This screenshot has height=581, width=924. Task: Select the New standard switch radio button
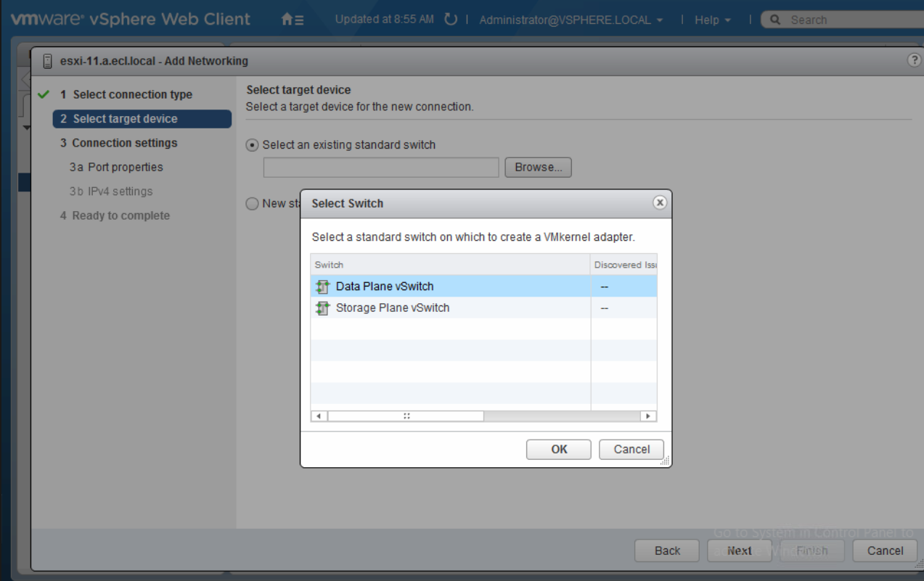coord(253,204)
